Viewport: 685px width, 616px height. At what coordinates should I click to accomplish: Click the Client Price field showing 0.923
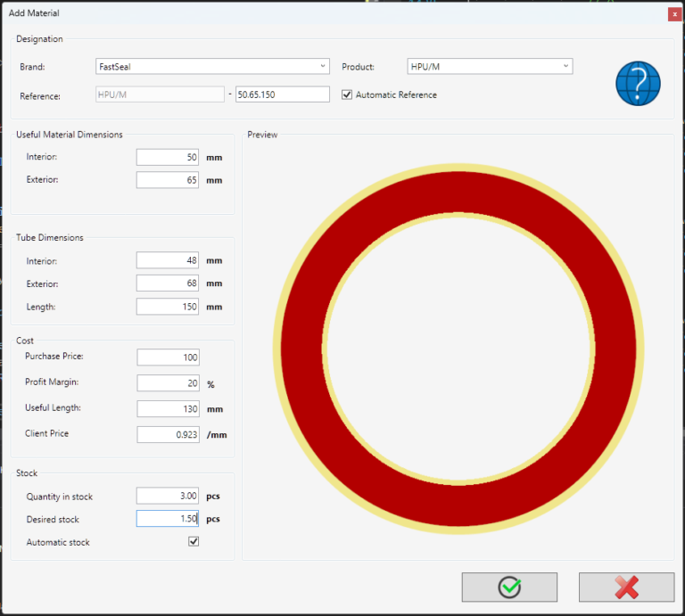click(x=169, y=434)
